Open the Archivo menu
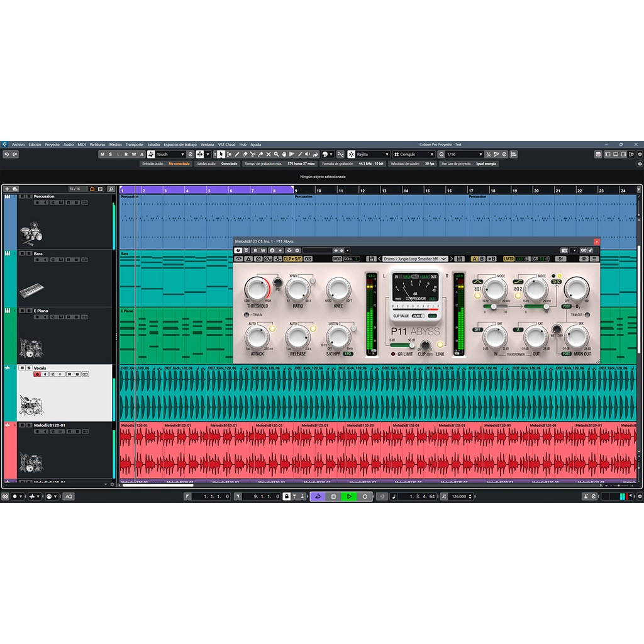 pos(18,144)
